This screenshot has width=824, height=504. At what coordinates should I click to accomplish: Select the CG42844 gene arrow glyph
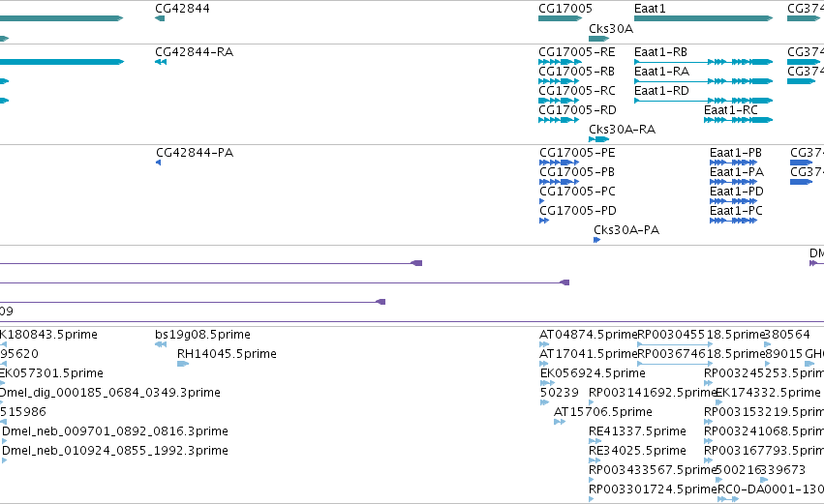(160, 19)
